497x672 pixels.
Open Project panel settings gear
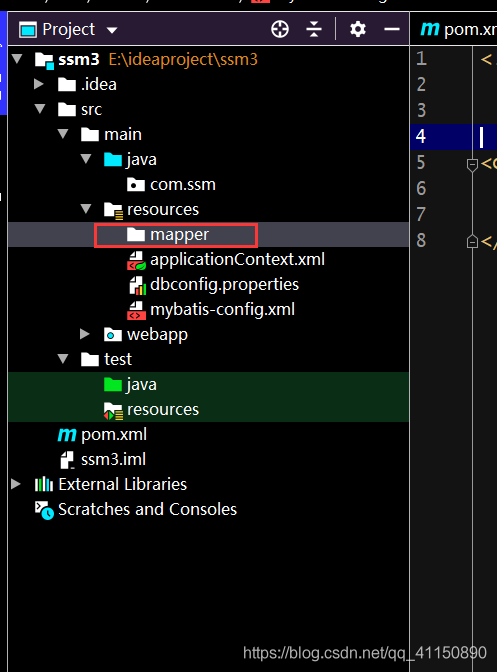coord(358,29)
